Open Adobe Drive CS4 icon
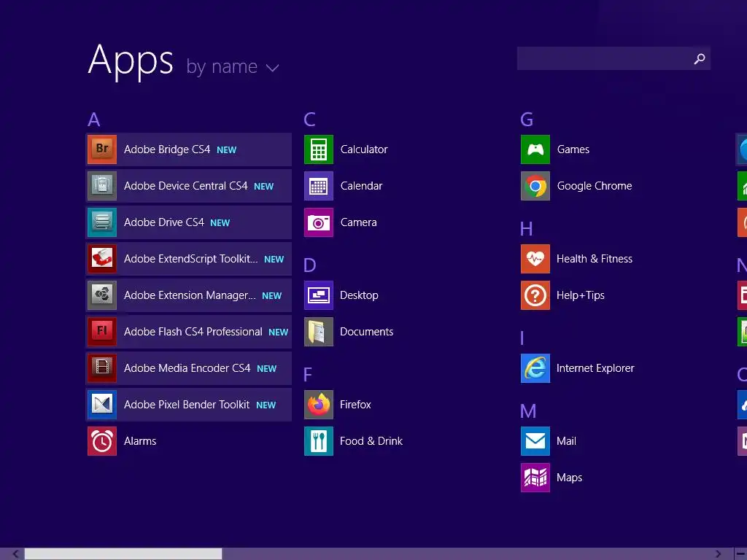747x560 pixels. [x=102, y=222]
